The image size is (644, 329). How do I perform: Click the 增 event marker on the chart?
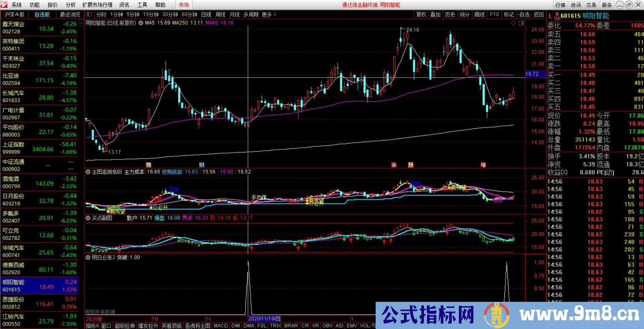[483, 165]
